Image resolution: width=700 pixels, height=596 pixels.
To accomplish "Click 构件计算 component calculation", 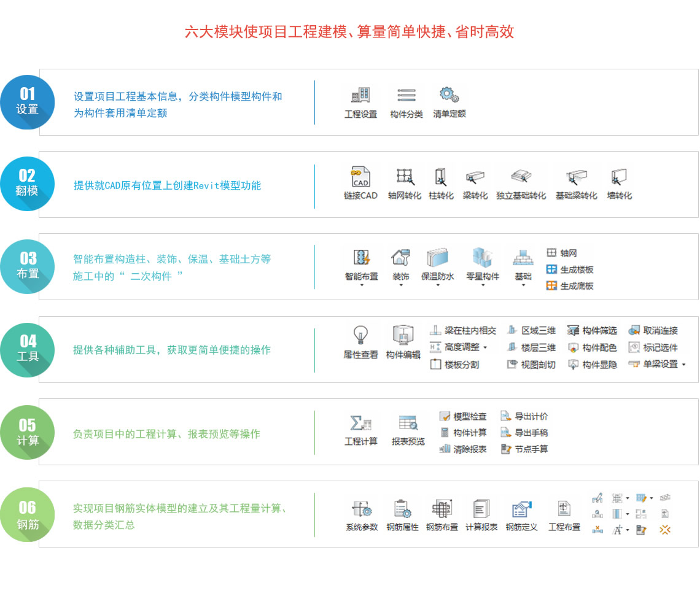I will point(463,432).
